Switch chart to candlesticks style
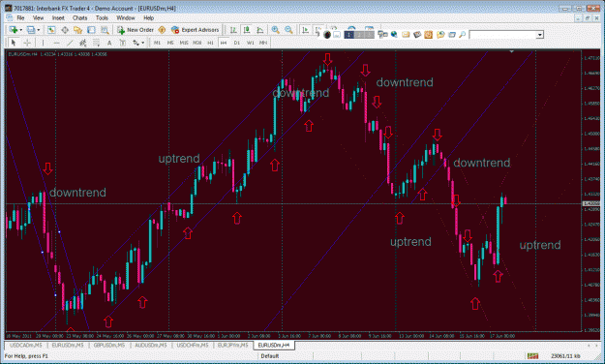Image resolution: width=605 pixels, height=364 pixels. coord(247,30)
